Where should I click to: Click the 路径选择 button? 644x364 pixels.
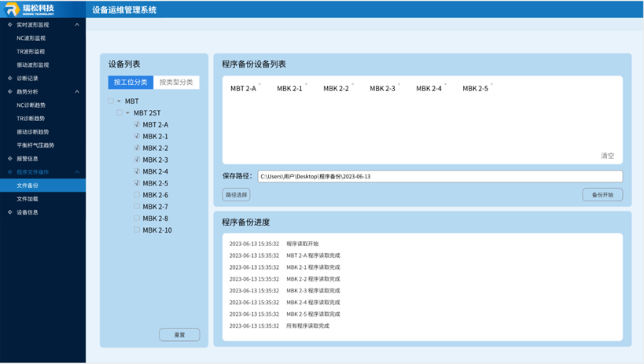[236, 195]
